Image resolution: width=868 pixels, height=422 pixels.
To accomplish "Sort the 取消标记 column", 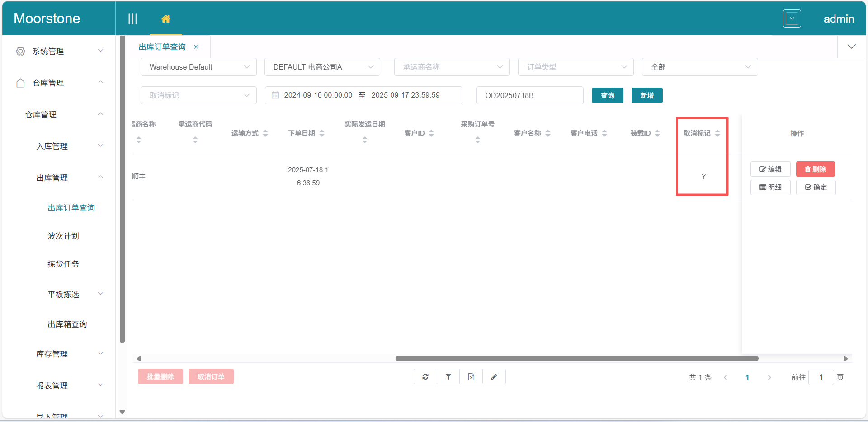I will point(718,133).
